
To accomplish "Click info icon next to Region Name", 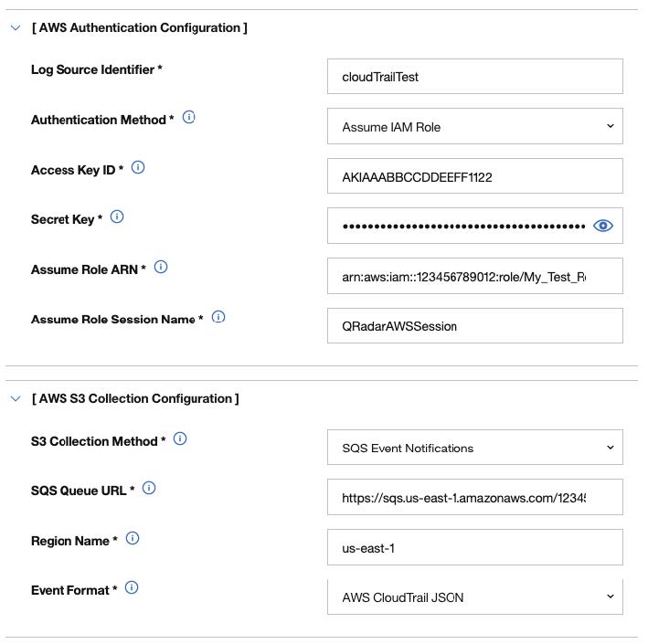I will pyautogui.click(x=132, y=539).
